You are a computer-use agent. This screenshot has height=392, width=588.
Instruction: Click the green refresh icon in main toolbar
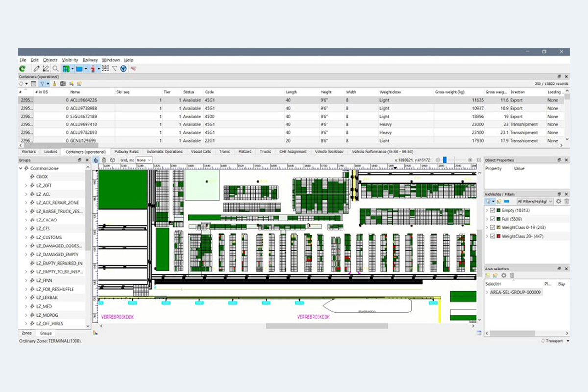coord(22,69)
